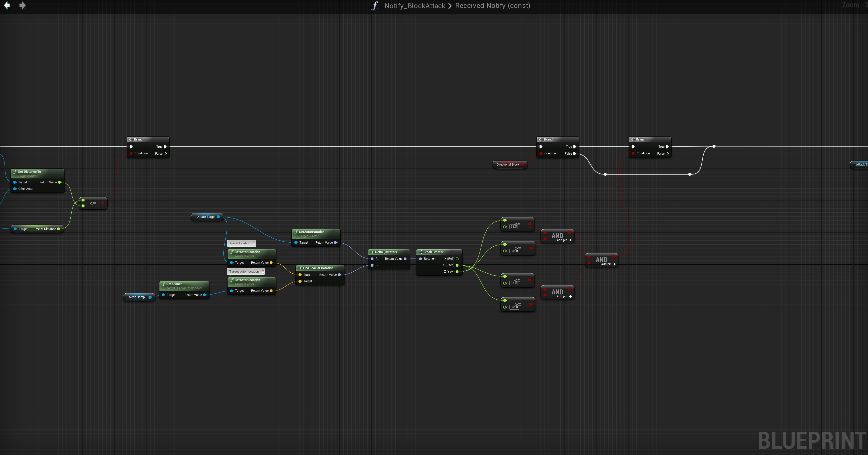Click Add pin on the upper AND node
Screen dimensions: 868x455
click(564, 240)
